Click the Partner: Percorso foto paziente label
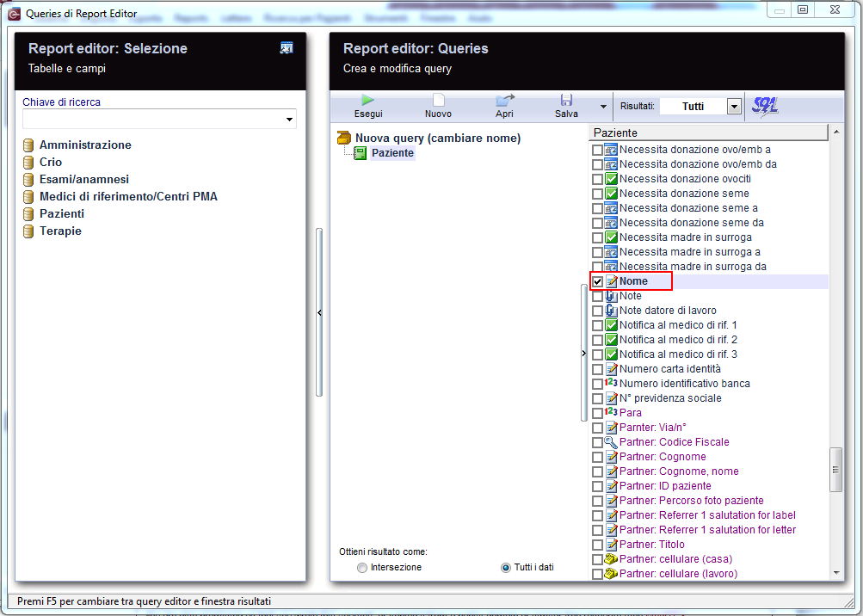The height and width of the screenshot is (616, 863). click(691, 501)
